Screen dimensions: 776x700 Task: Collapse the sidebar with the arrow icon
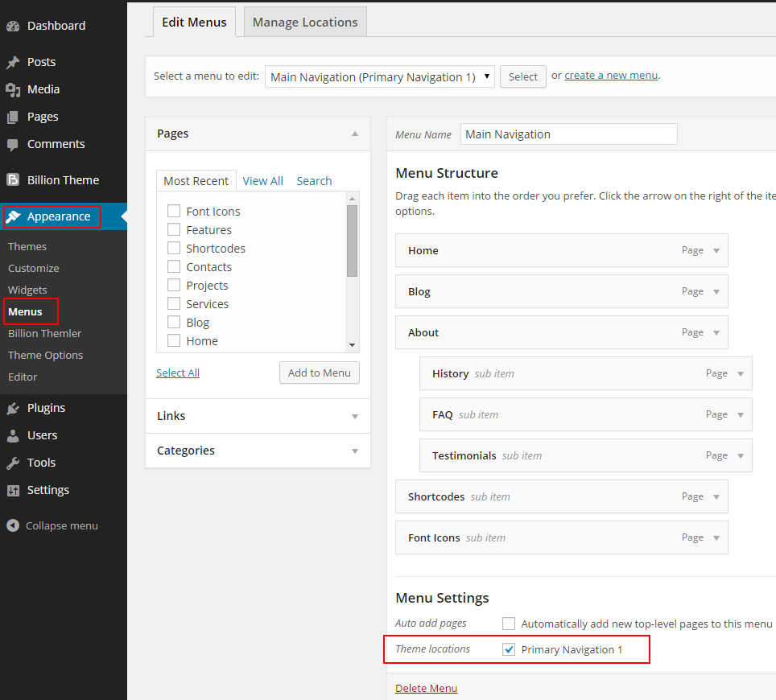[13, 525]
